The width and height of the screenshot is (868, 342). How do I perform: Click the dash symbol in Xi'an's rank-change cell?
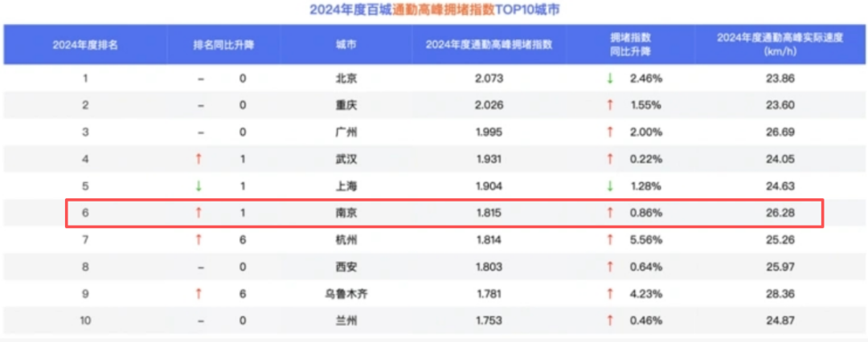coord(199,267)
